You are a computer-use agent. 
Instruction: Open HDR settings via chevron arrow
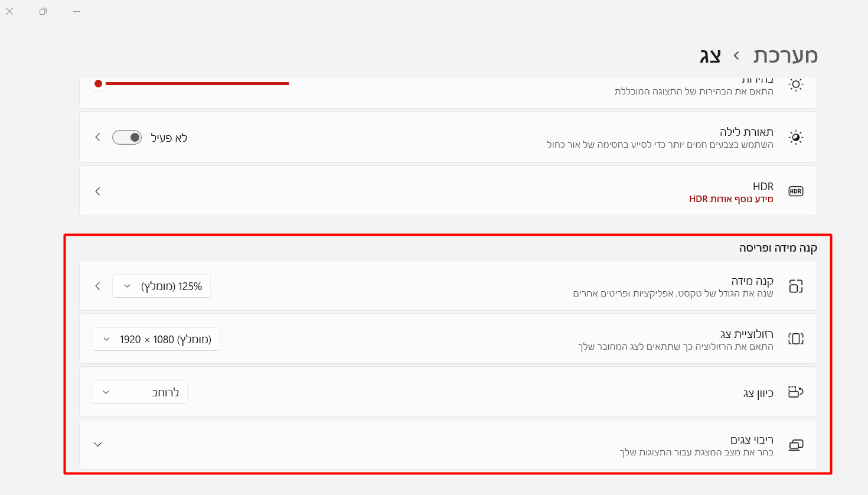tap(98, 191)
